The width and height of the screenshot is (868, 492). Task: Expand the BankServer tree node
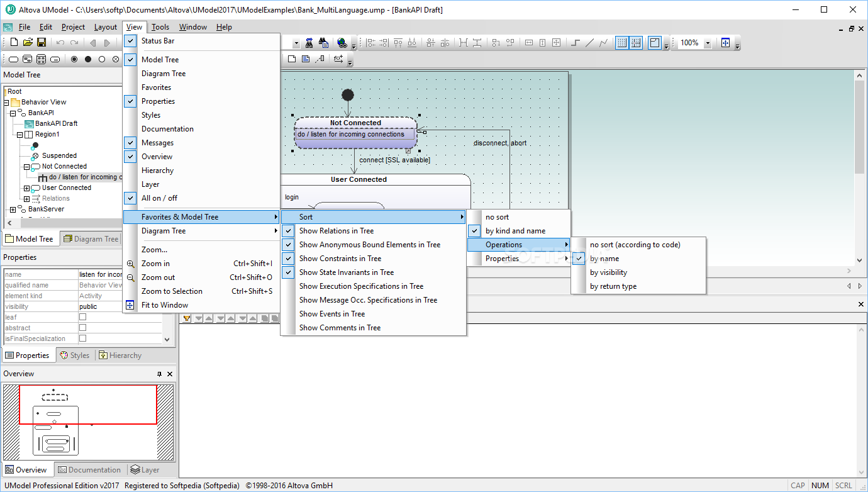tap(13, 209)
